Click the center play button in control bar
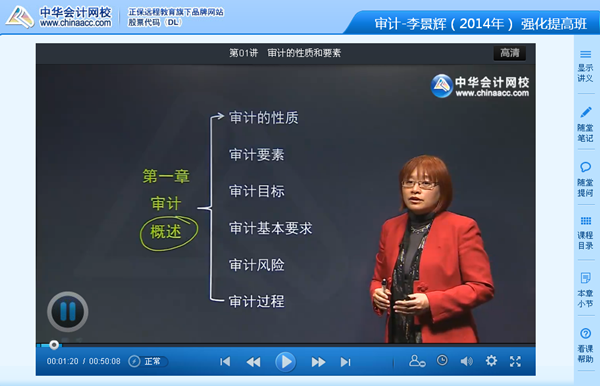Viewport: 600px width, 386px height. (x=285, y=362)
